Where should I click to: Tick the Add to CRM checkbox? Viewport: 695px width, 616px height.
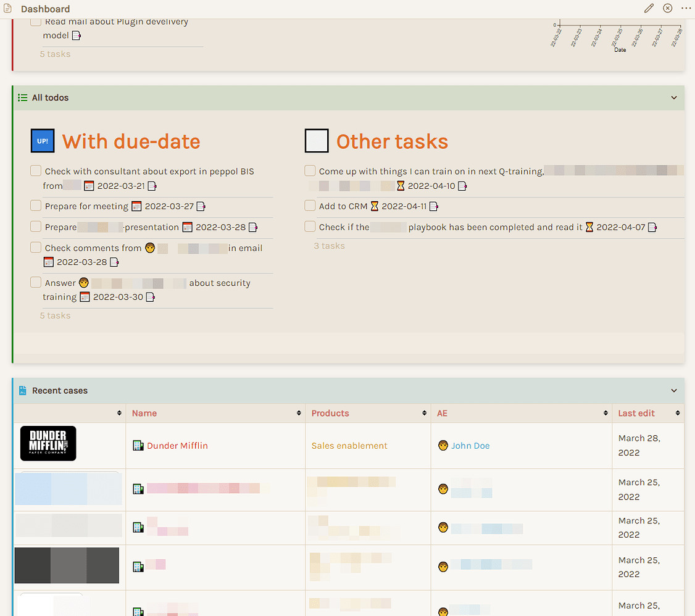coord(310,206)
